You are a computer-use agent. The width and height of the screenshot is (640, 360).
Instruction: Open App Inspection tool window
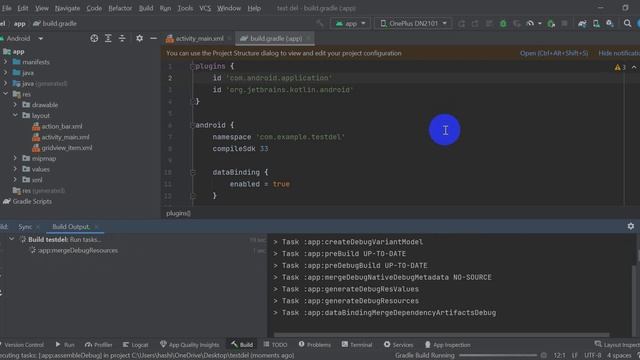click(x=448, y=345)
